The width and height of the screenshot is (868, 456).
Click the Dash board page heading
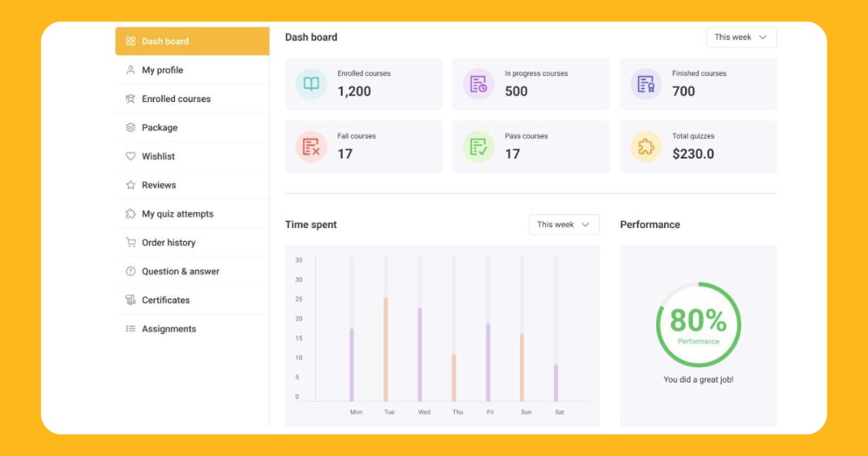pos(311,37)
